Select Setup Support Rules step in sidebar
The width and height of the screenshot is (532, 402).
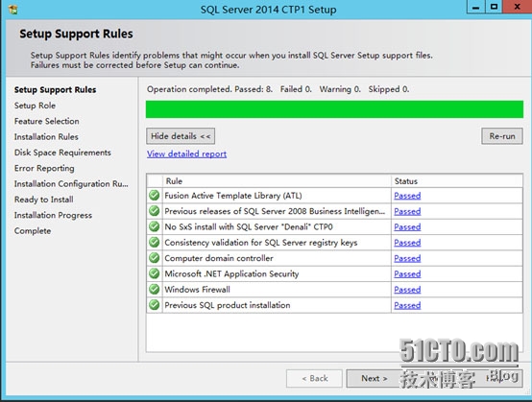pos(55,90)
